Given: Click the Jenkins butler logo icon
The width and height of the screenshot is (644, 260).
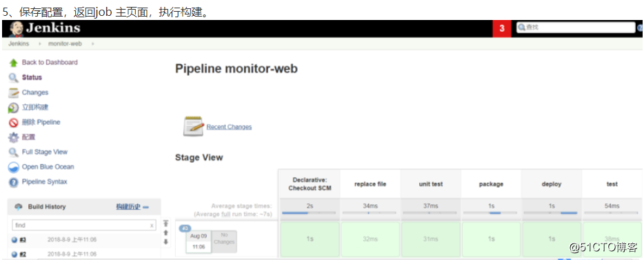Looking at the screenshot, I should [x=16, y=29].
